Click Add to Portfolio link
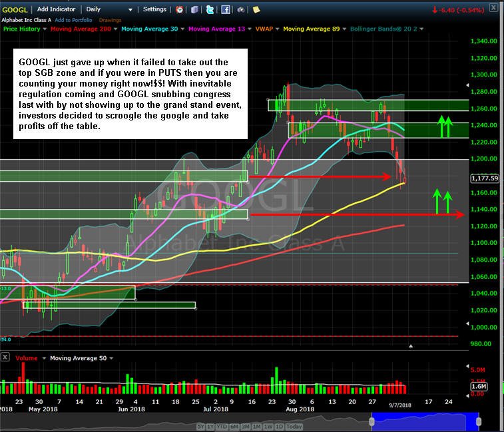504x432 pixels. tap(73, 20)
